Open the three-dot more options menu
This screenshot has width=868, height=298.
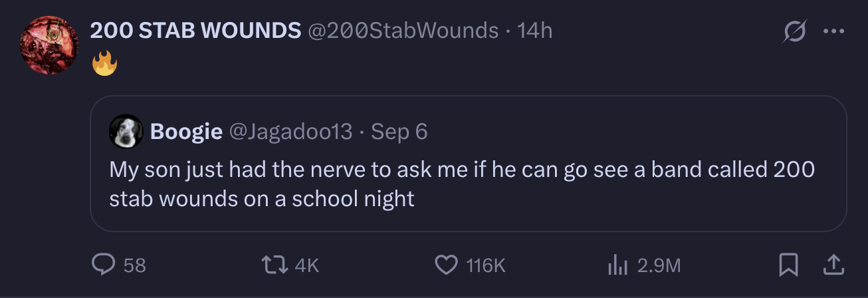click(833, 31)
